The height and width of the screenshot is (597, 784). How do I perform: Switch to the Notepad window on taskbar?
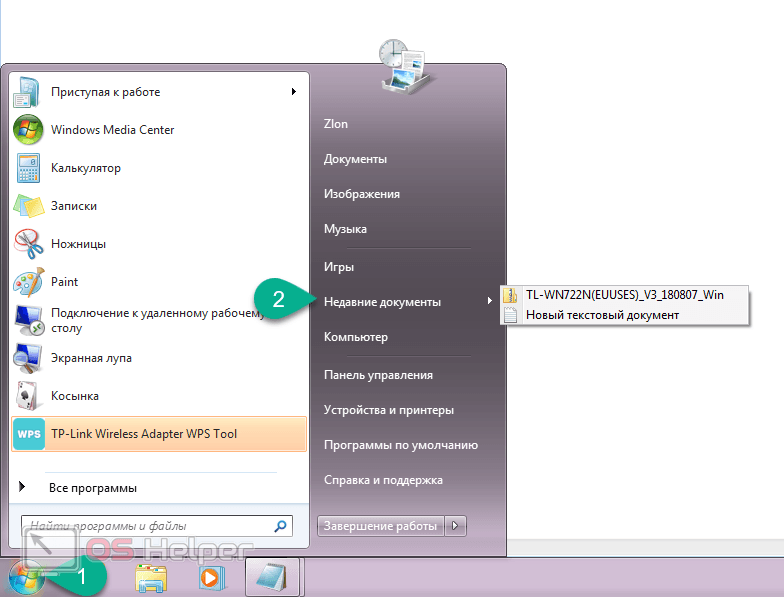click(272, 578)
